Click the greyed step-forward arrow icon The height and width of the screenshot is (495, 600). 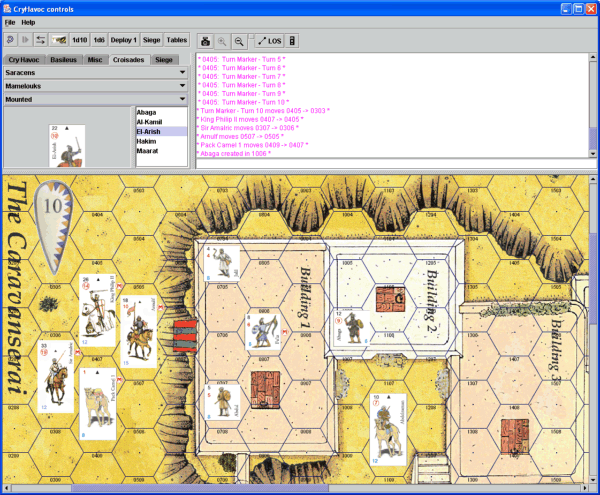tap(25, 40)
